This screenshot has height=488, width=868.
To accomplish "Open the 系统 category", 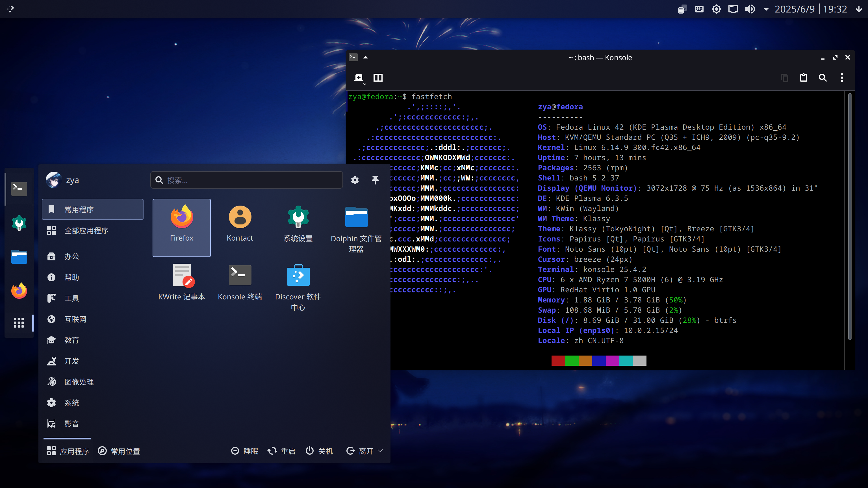I will [x=93, y=402].
